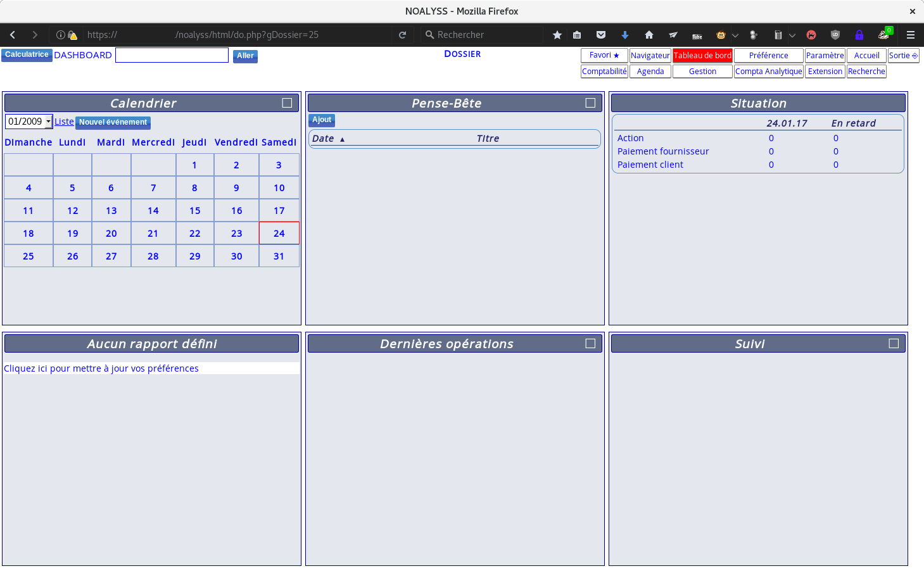Open the Comptabilité menu
Viewport: 924px width, 578px height.
(604, 72)
